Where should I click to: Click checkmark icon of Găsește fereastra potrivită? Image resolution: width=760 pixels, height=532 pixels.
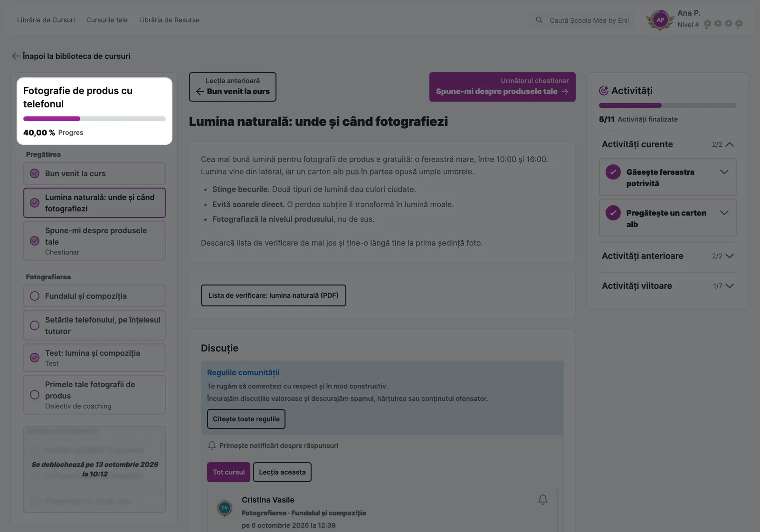pos(613,172)
